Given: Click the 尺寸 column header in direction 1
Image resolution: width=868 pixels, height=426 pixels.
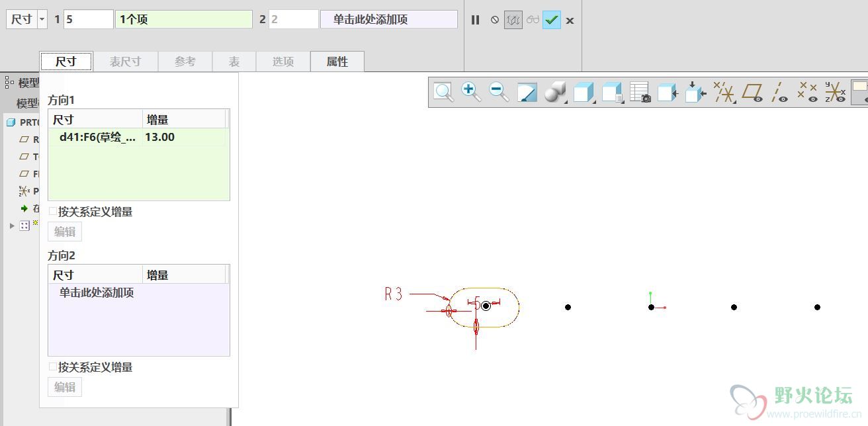Looking at the screenshot, I should coord(96,120).
